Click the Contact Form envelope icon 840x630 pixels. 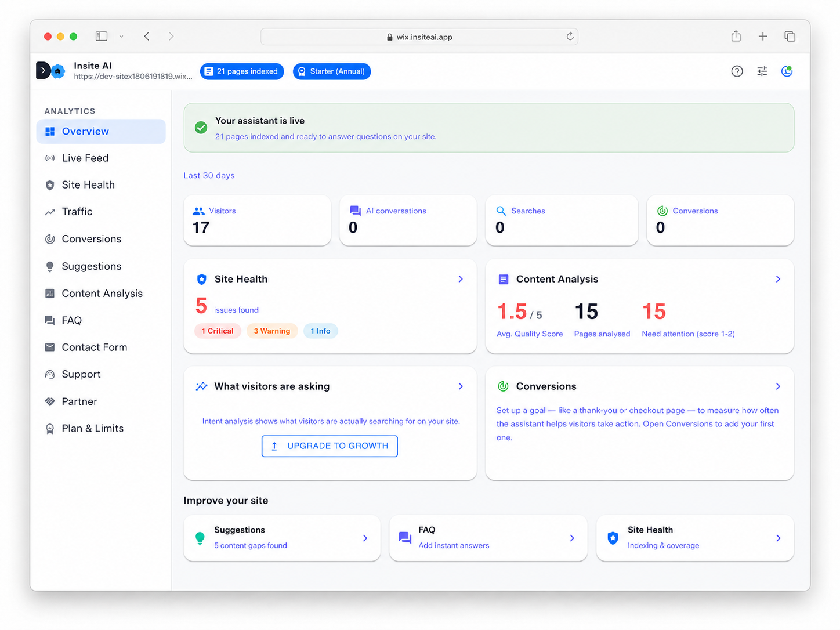coord(50,347)
